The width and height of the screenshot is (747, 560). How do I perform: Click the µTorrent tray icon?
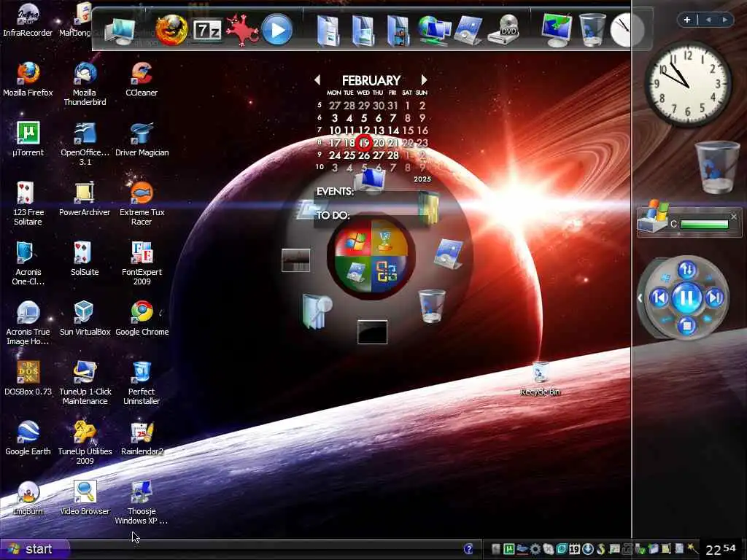(x=508, y=549)
